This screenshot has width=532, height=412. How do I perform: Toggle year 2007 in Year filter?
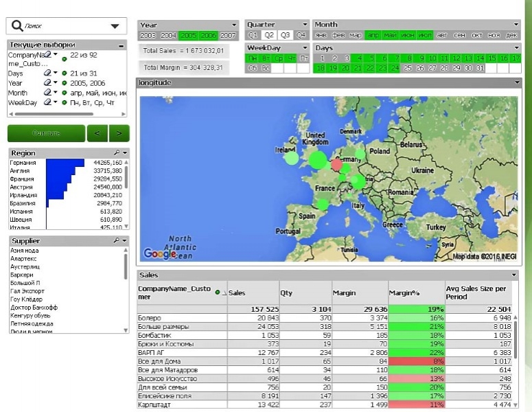coord(229,35)
